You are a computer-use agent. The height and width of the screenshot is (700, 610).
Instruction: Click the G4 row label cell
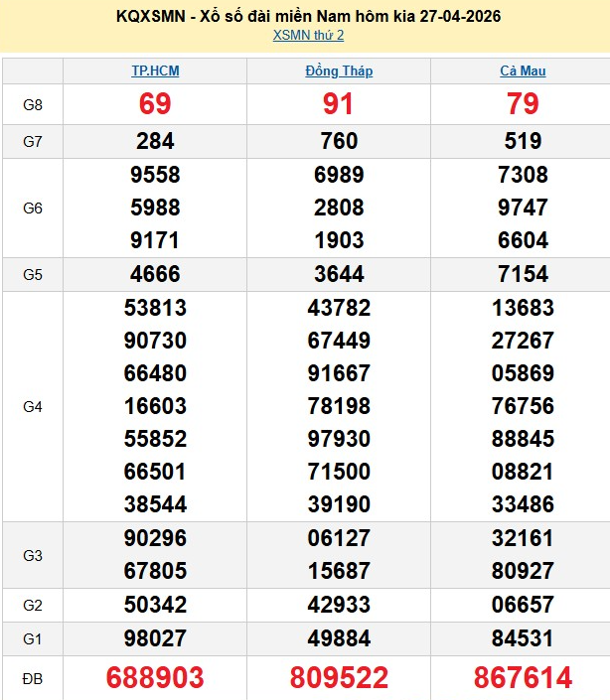coord(33,406)
